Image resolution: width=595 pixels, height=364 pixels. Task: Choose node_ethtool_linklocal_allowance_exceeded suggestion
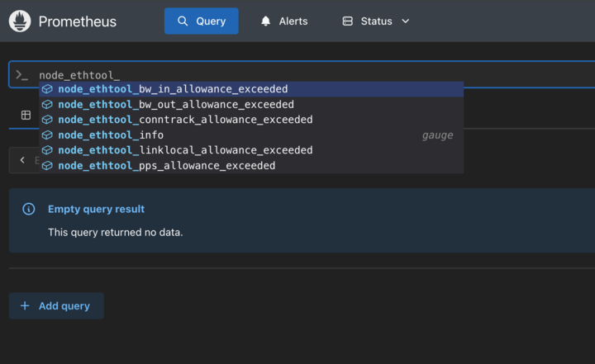(x=251, y=150)
